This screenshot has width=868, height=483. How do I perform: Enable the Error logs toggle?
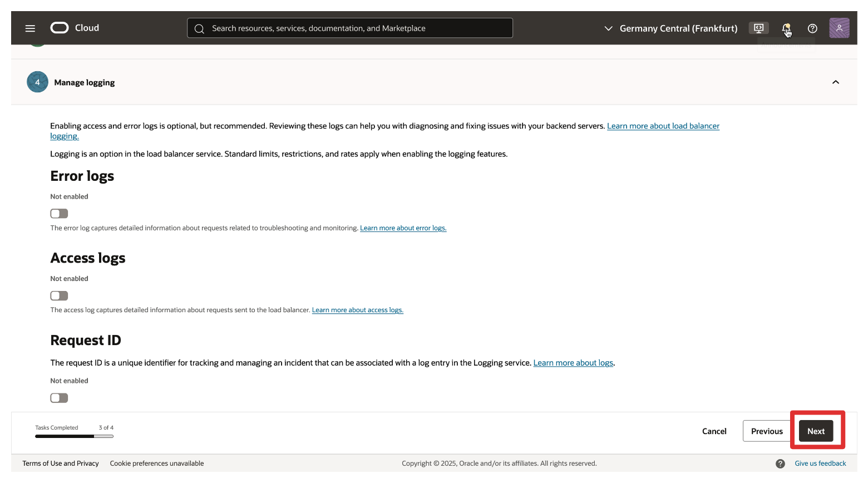pyautogui.click(x=59, y=214)
